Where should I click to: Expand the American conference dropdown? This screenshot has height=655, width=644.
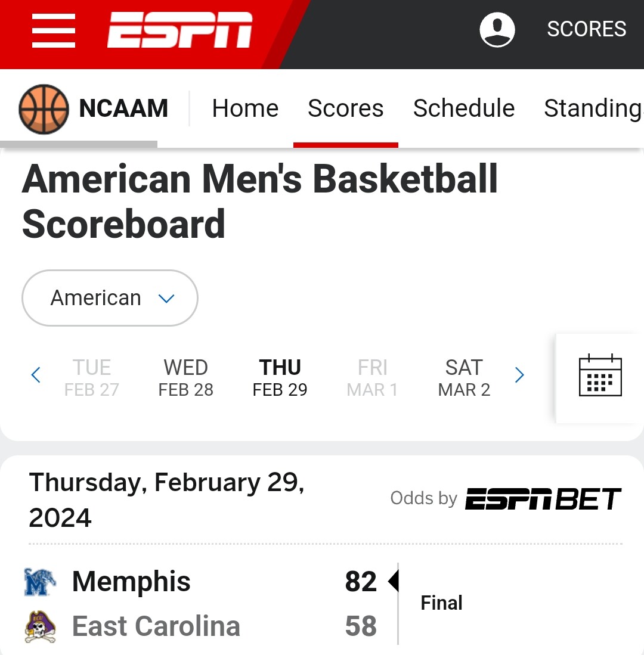coord(110,298)
